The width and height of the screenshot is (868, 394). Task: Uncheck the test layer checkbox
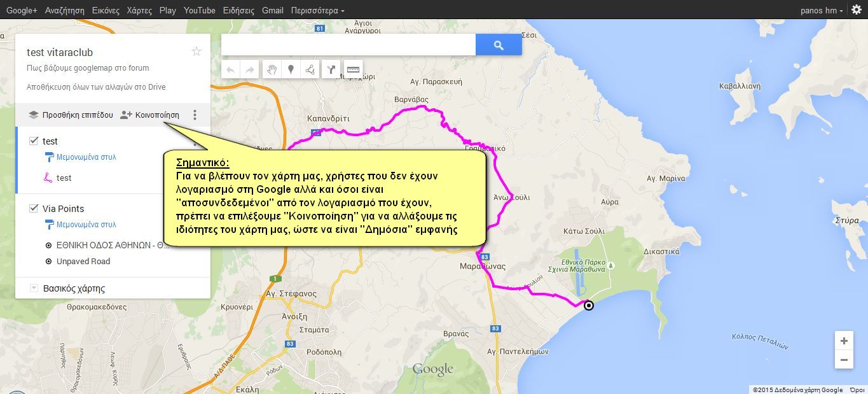click(34, 141)
